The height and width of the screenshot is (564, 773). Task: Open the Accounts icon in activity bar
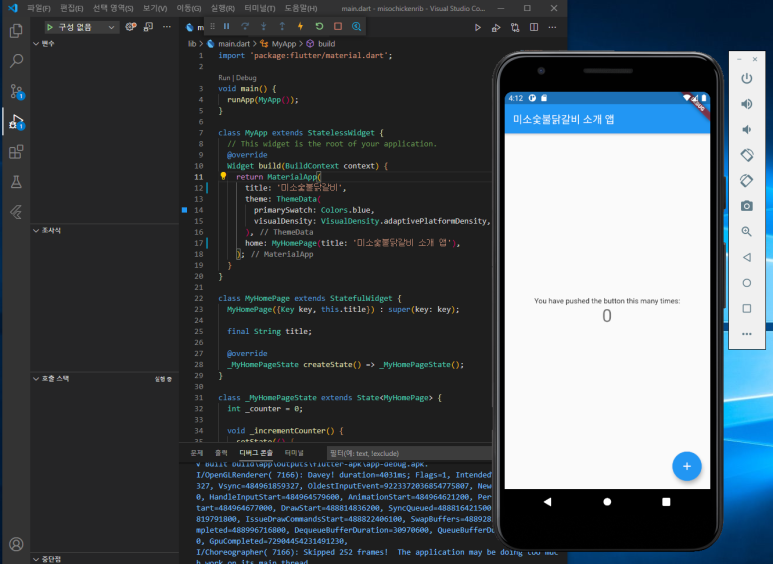tap(16, 544)
